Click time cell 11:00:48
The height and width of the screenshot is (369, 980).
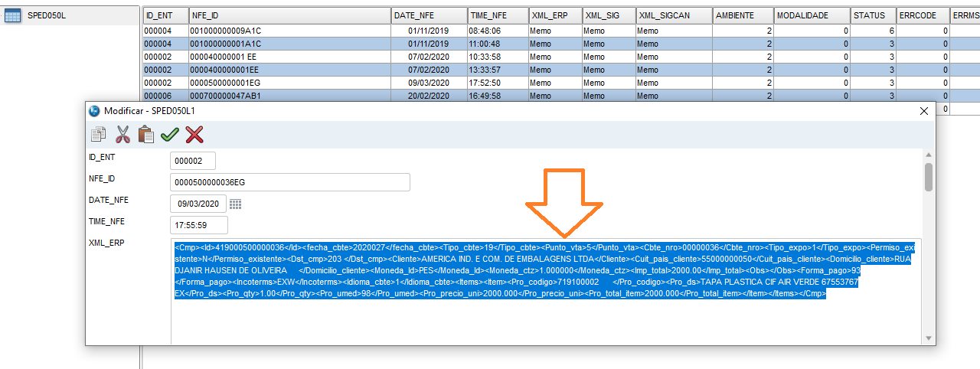point(498,44)
